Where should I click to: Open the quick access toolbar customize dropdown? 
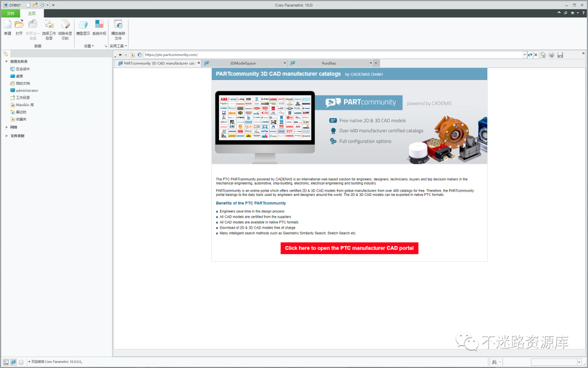pyautogui.click(x=53, y=5)
